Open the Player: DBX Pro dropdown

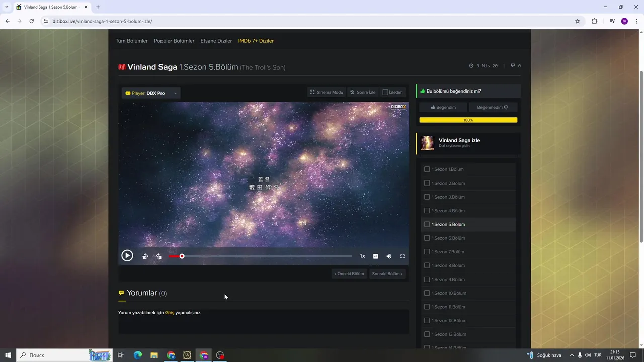point(151,93)
